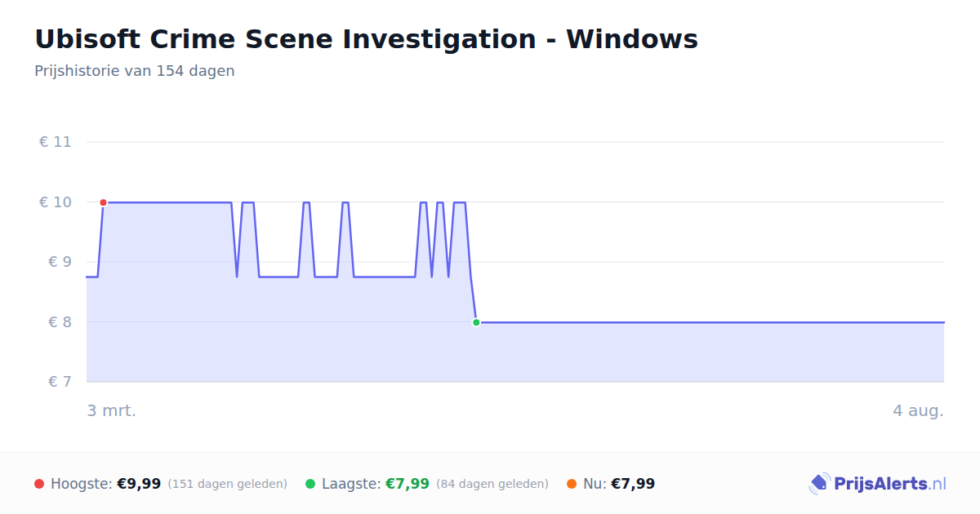
Task: Click the text 151 dagen geleden
Action: (228, 484)
